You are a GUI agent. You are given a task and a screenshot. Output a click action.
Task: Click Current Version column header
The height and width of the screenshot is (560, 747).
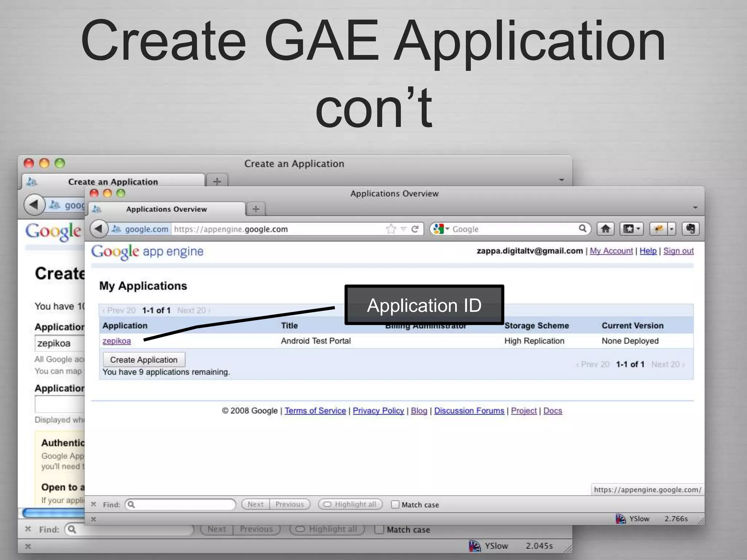[632, 326]
